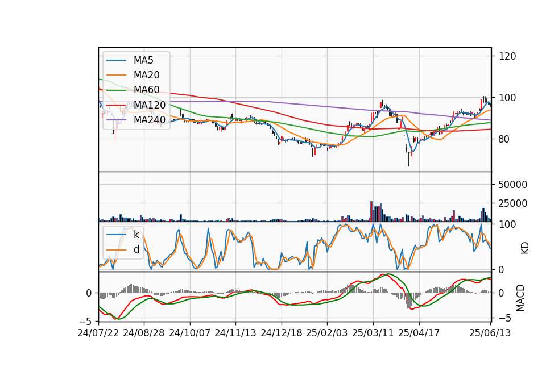Click the 25000 volume axis value
The height and width of the screenshot is (392, 546).
(512, 203)
